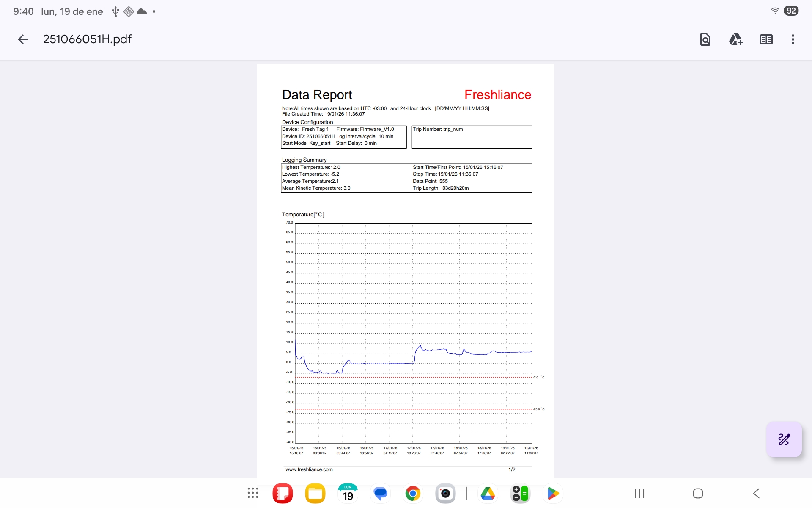Open Google Drive from taskbar

pos(488,493)
